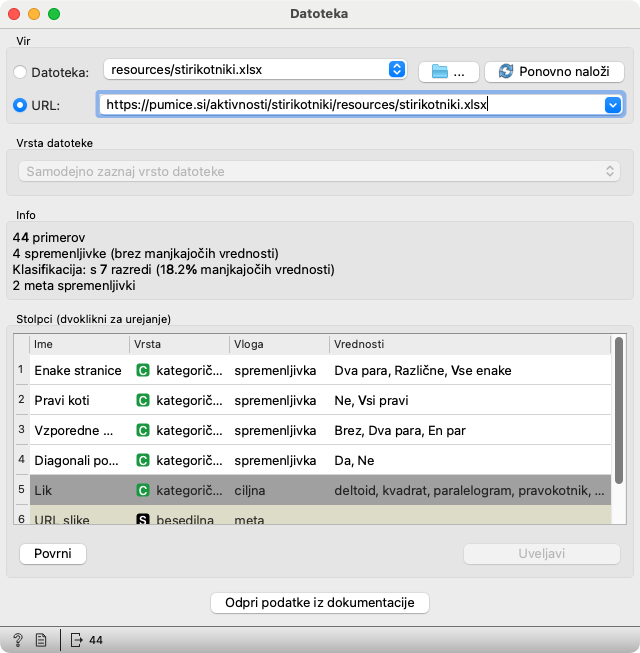Click categorical type icon for Enake stranice
Viewport: 640px width, 653px height.
click(x=143, y=370)
